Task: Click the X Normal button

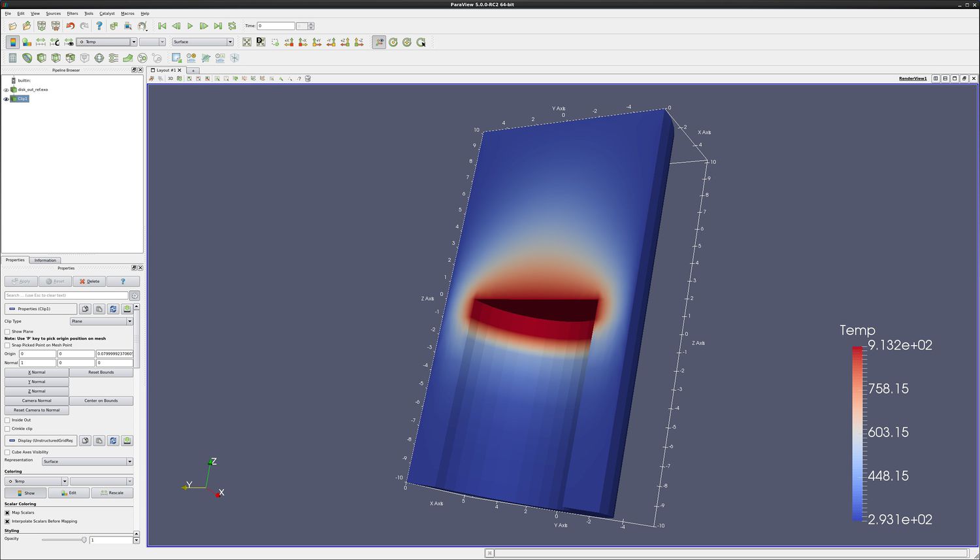Action: tap(37, 372)
